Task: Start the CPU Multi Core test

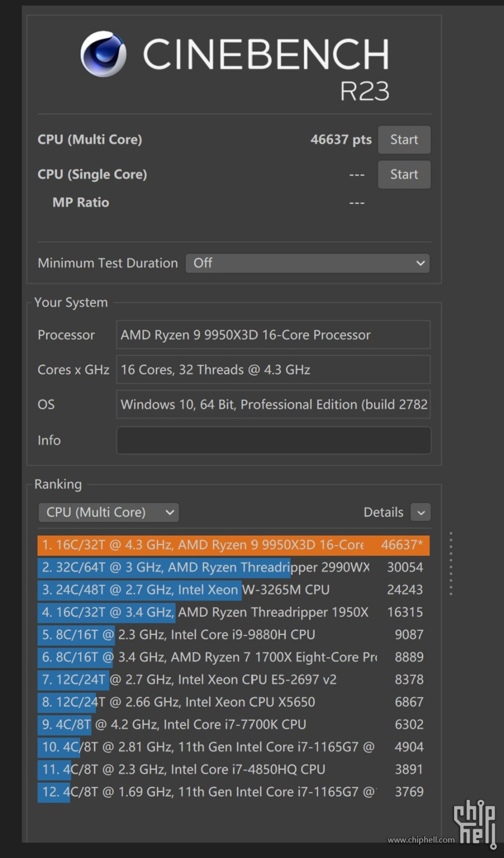Action: pyautogui.click(x=404, y=139)
